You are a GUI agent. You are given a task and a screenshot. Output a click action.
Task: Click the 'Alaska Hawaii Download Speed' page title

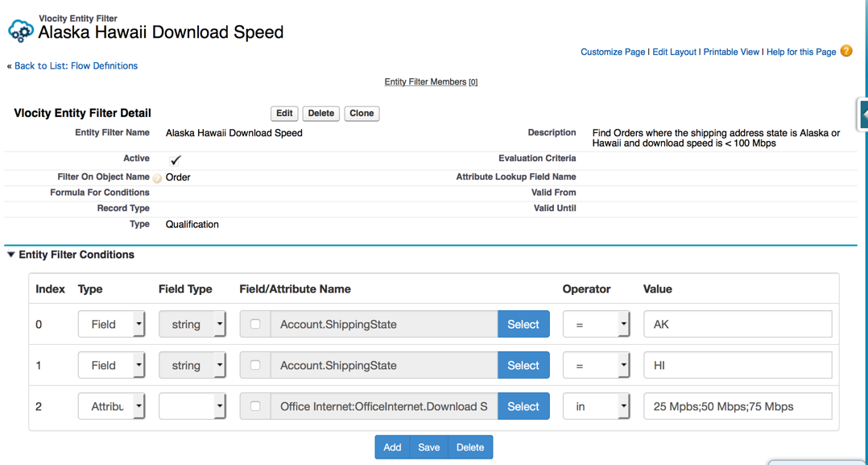click(160, 32)
